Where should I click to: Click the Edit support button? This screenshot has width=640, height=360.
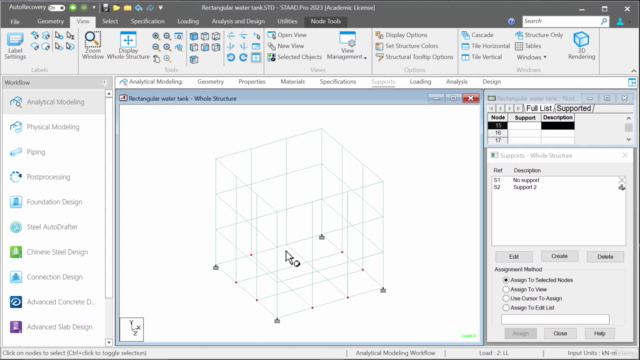(x=514, y=257)
